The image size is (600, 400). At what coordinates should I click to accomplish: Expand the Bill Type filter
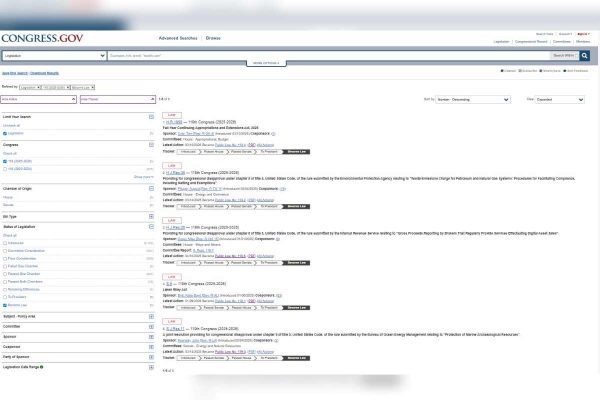151,217
